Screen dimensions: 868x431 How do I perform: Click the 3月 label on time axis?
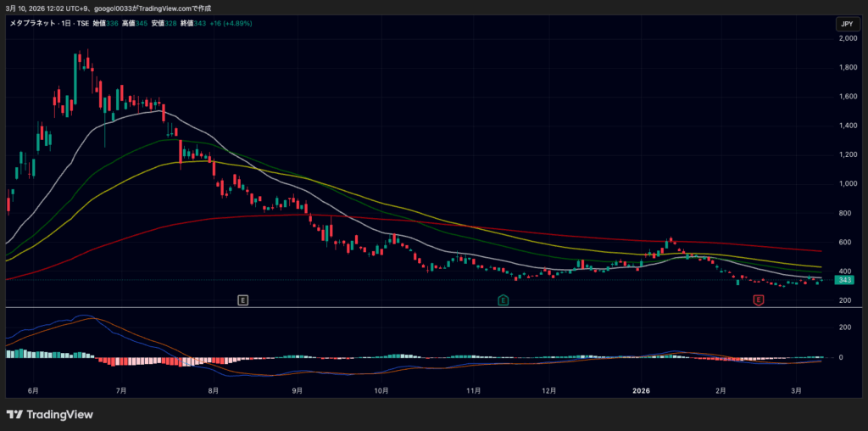tap(796, 391)
